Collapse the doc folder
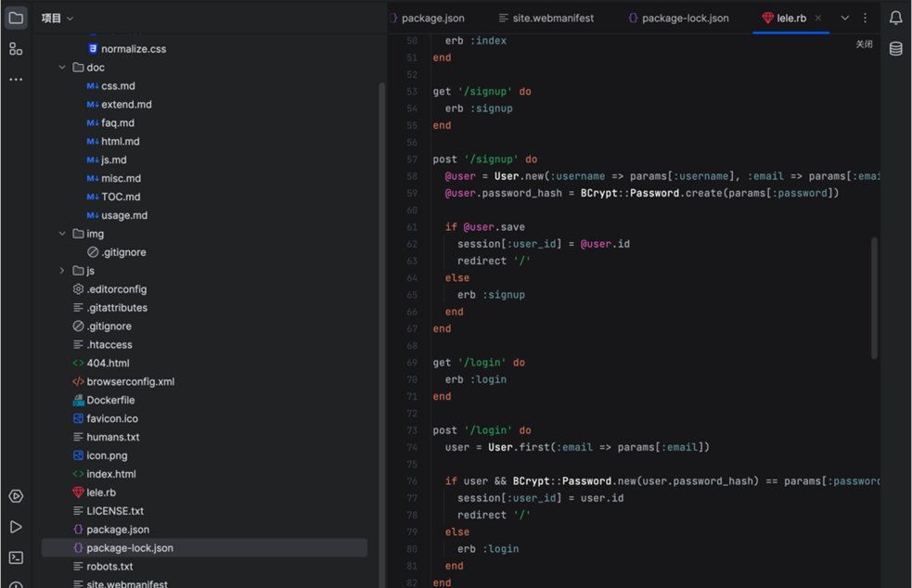The height and width of the screenshot is (588, 912). (x=62, y=68)
